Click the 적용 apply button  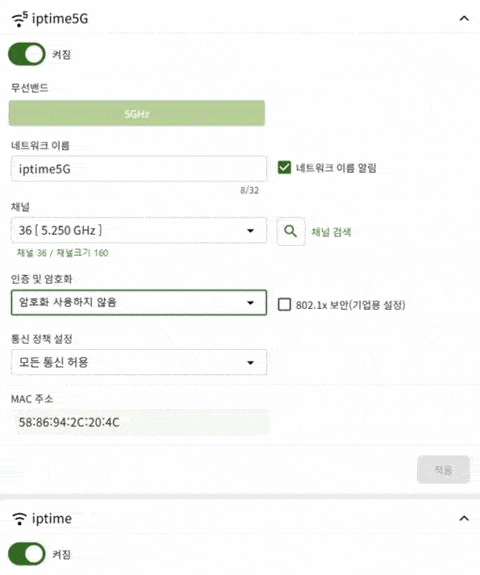pyautogui.click(x=443, y=470)
